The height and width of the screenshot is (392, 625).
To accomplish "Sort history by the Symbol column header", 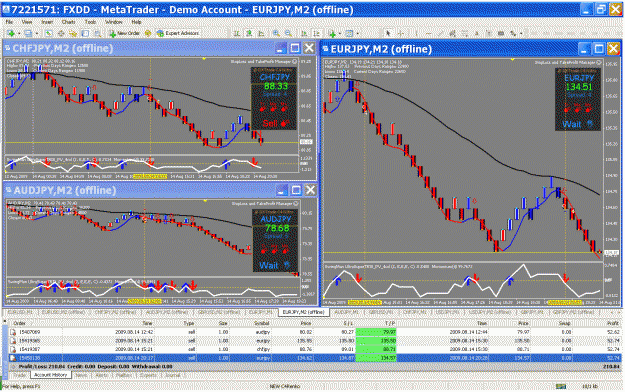I will click(x=261, y=323).
